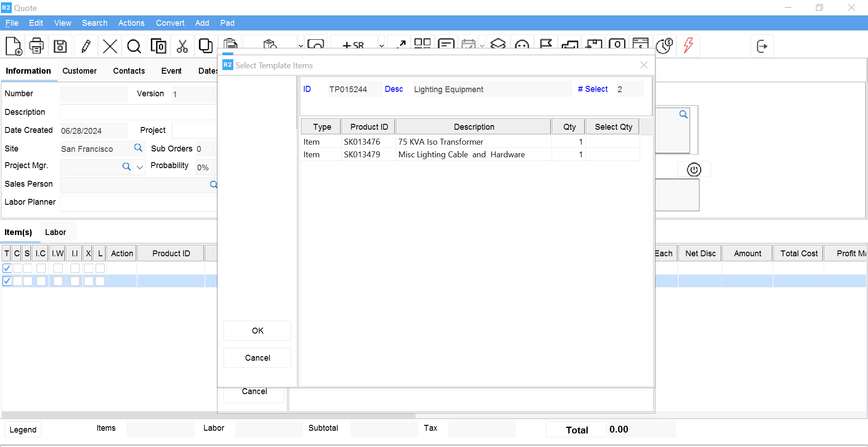Click the pencil edit icon
This screenshot has width=868, height=447.
86,46
